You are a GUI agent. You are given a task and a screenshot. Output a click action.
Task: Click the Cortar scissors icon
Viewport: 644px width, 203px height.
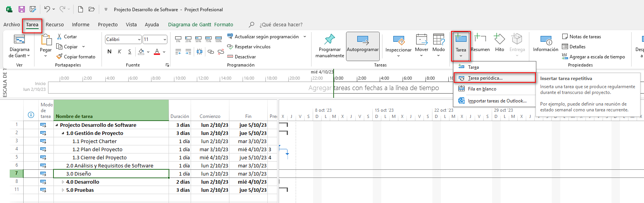point(60,37)
